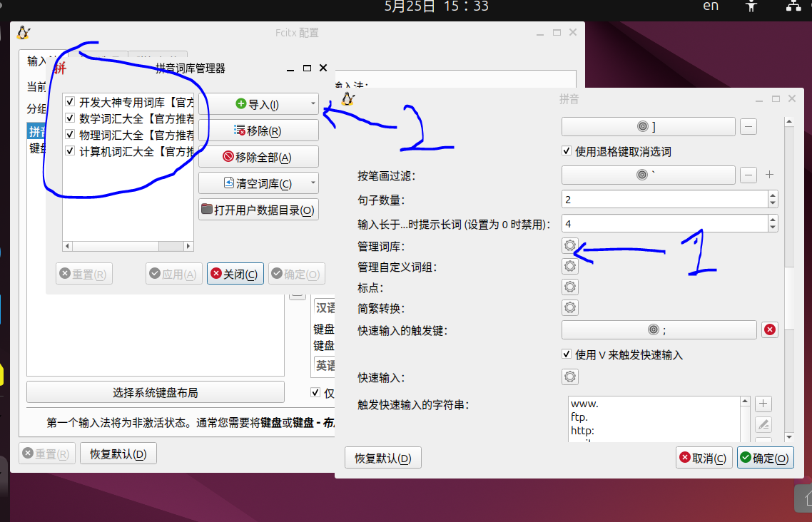Increase 输入长于 value with up arrow

[x=773, y=220]
